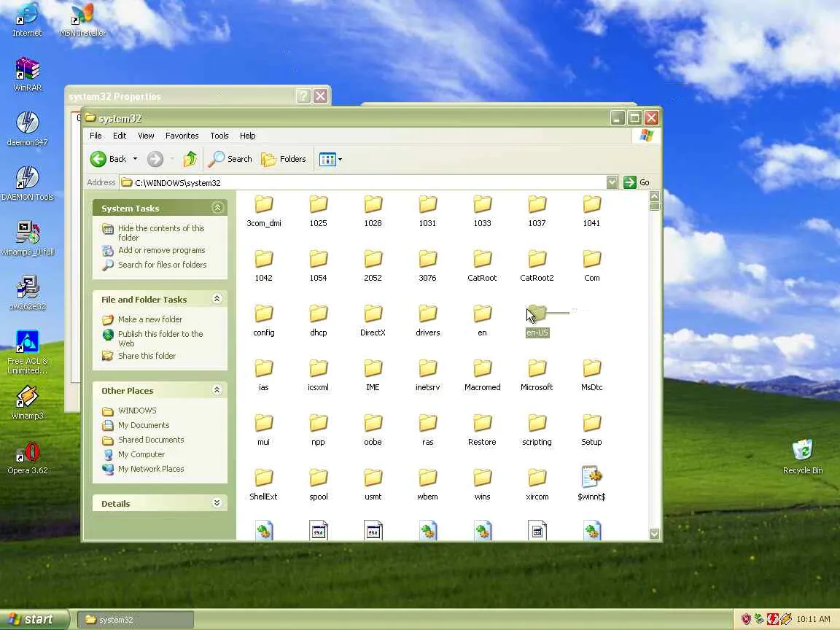The image size is (840, 630).
Task: Click the Microsoft folder icon
Action: click(x=537, y=368)
